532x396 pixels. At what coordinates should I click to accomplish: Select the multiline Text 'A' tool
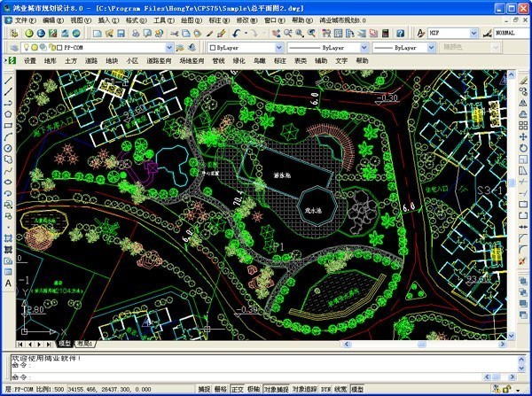[8, 283]
